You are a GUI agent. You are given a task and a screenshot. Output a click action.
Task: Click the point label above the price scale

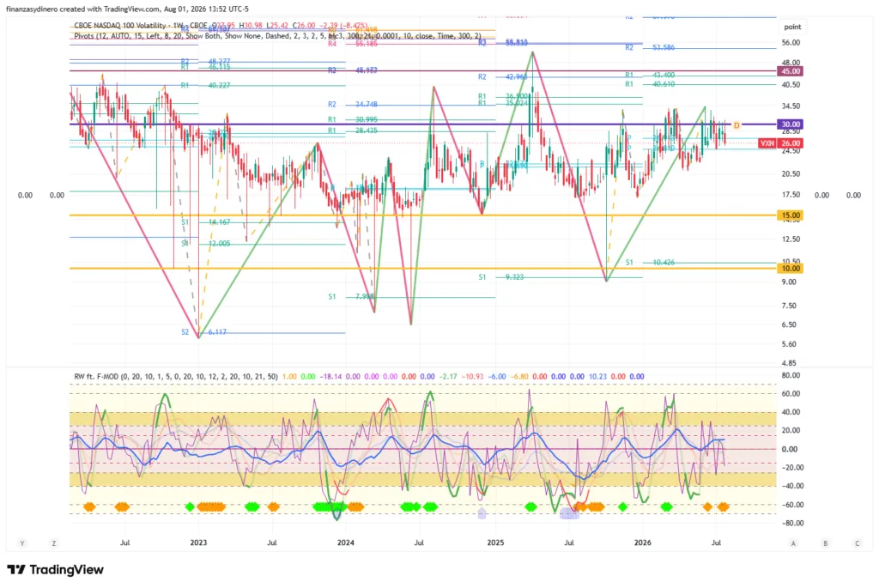792,27
